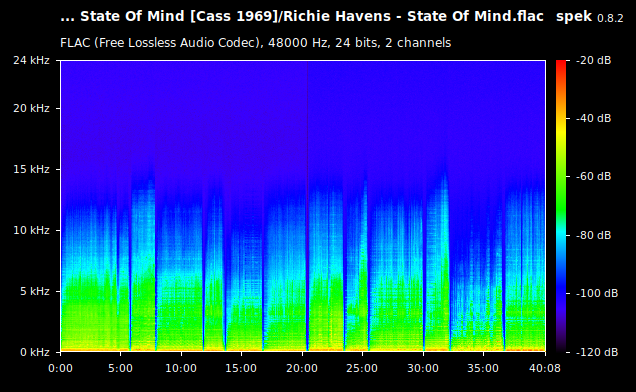This screenshot has width=636, height=392.
Task: Click the -100 dB scale label
Action: pos(597,293)
